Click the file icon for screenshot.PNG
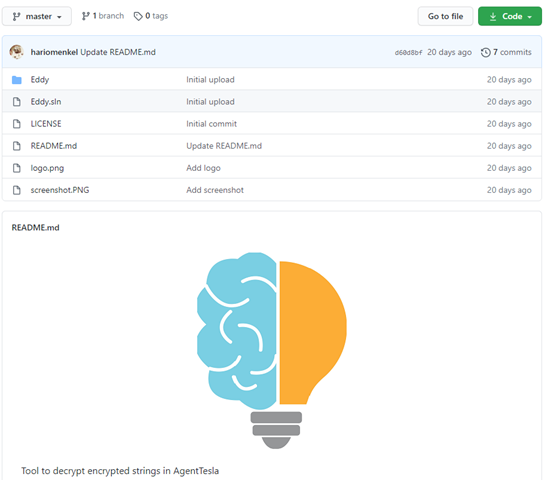Screen dimensions: 554x480 (17, 190)
